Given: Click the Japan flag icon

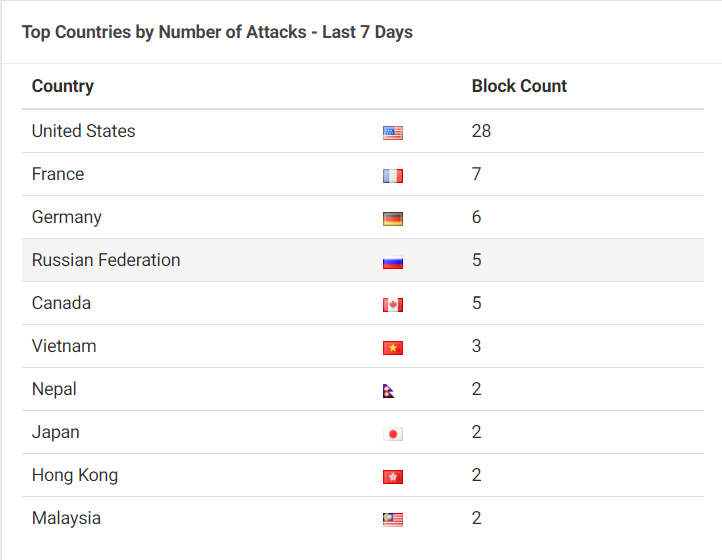Looking at the screenshot, I should [393, 434].
